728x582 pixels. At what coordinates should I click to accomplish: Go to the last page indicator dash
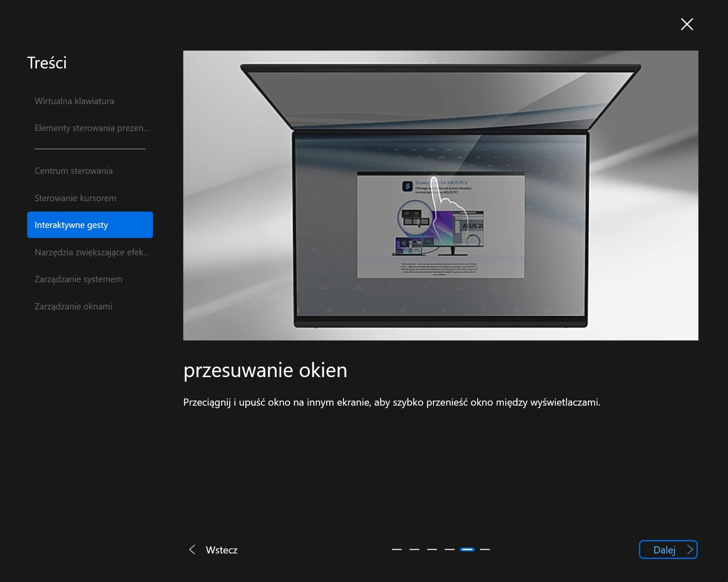pos(485,549)
